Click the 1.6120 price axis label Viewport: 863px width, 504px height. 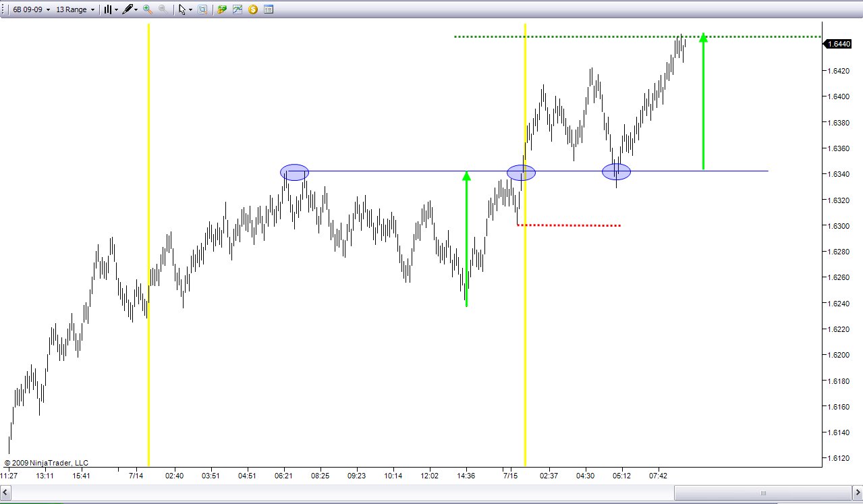(x=837, y=459)
